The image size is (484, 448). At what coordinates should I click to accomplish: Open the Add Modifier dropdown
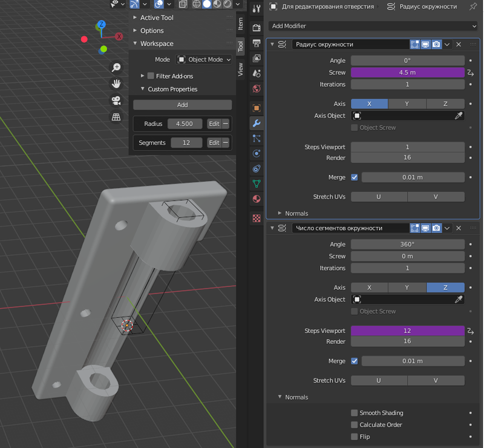click(x=373, y=26)
